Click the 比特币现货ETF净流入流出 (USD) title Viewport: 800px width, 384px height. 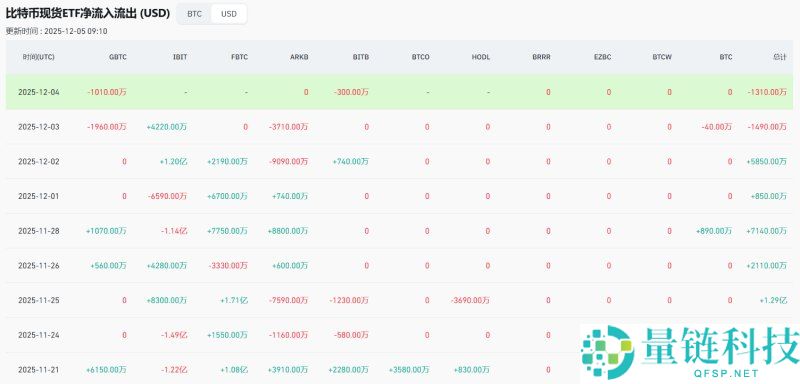coord(88,14)
